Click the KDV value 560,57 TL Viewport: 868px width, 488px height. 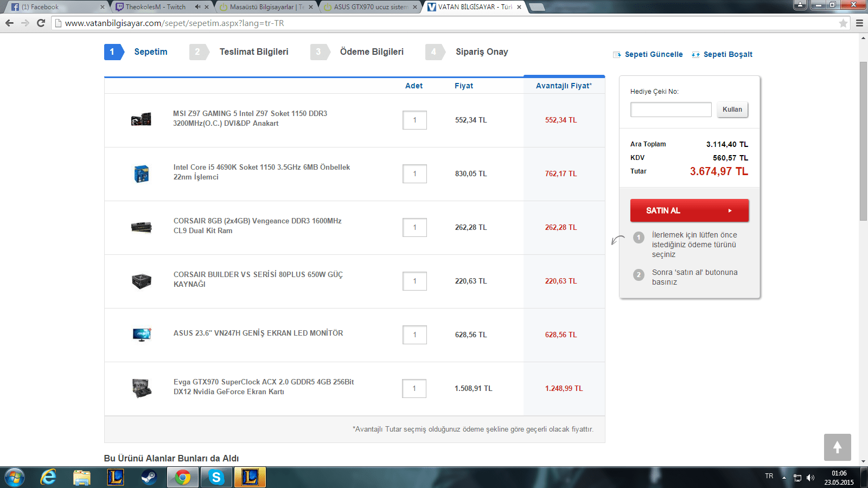click(x=730, y=158)
